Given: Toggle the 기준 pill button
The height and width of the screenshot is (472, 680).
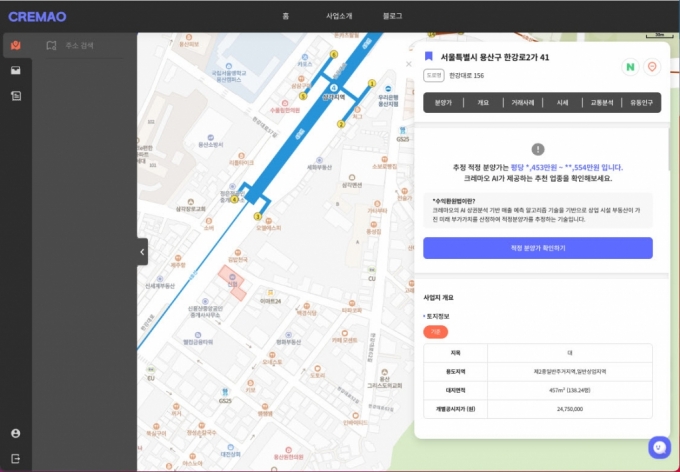Looking at the screenshot, I should [435, 332].
